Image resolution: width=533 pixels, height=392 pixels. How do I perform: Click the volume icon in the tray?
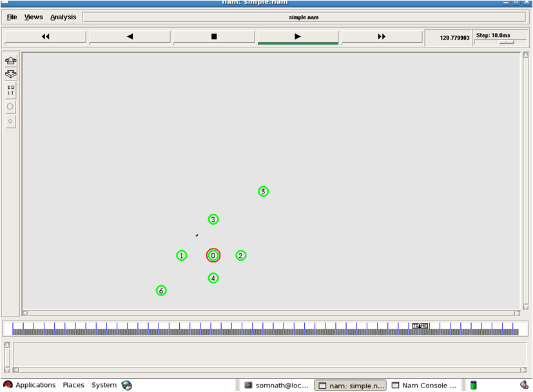pyautogui.click(x=524, y=385)
